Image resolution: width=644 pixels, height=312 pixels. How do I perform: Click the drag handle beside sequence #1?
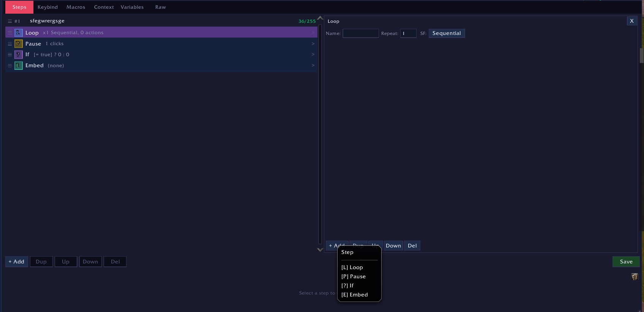tap(10, 21)
